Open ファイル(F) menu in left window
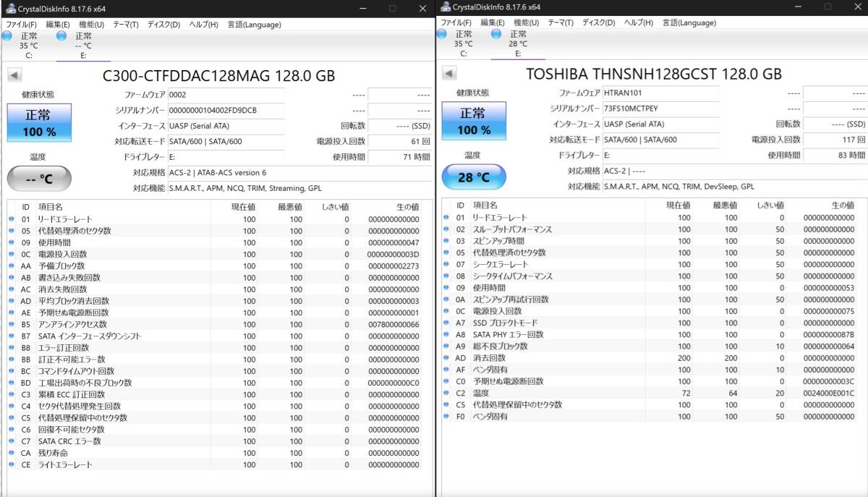This screenshot has height=497, width=868. [22, 24]
